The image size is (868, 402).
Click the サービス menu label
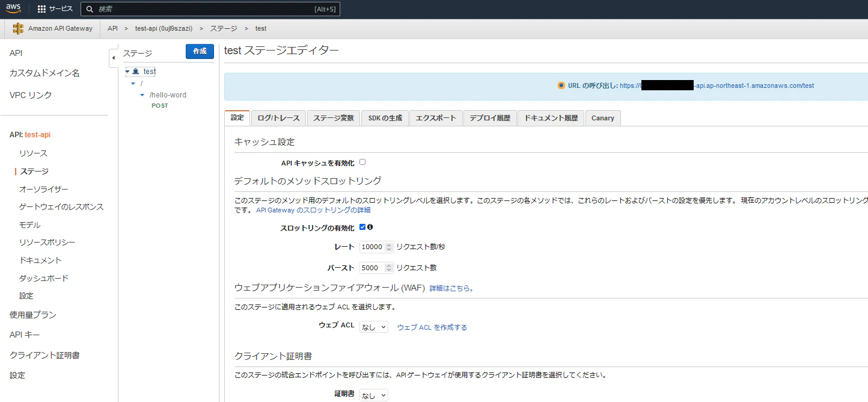(61, 9)
